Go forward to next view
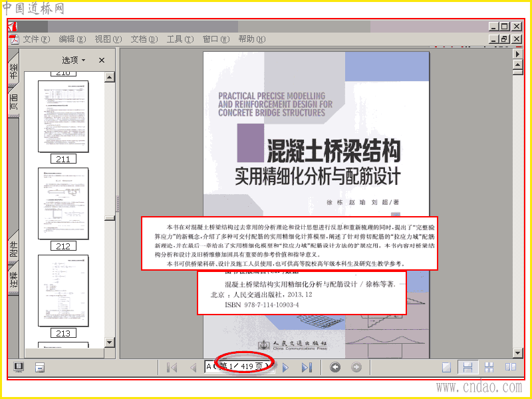 pos(356,367)
